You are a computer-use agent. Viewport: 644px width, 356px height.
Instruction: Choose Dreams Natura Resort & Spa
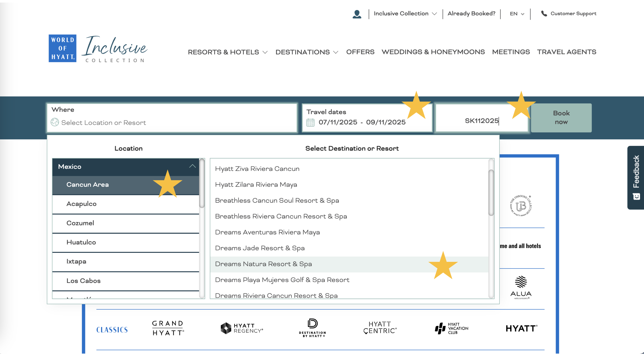(263, 264)
